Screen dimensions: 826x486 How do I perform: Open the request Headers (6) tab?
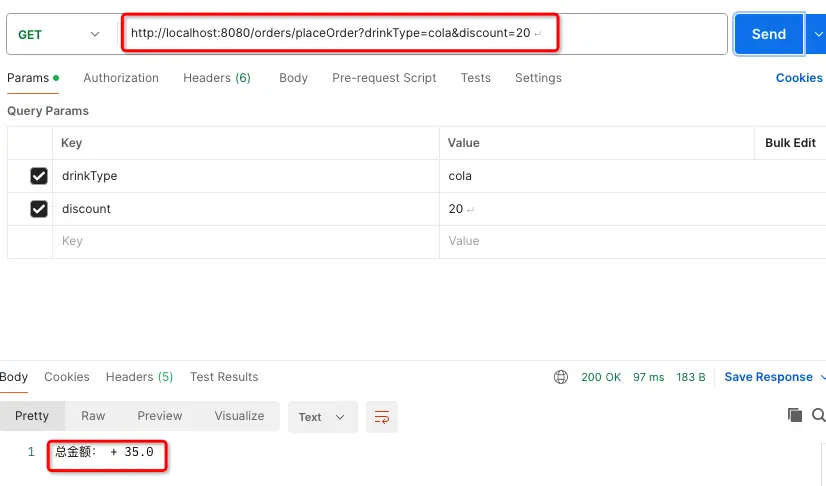(x=217, y=78)
